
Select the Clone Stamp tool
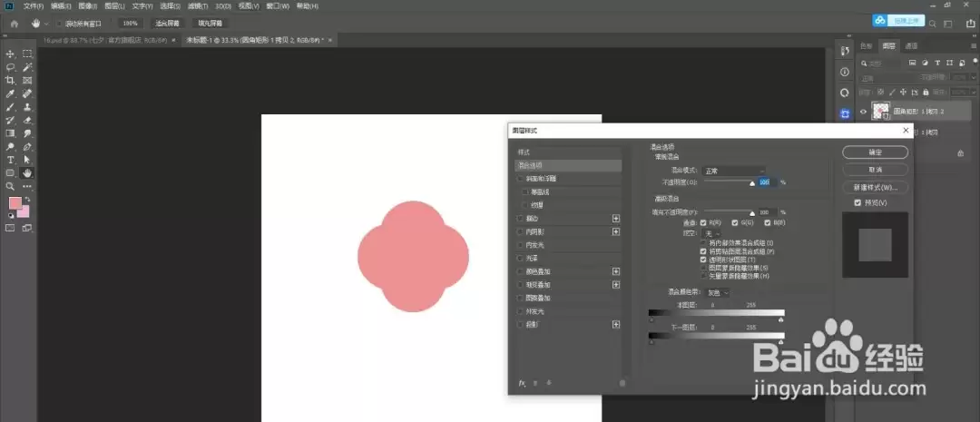(x=27, y=107)
